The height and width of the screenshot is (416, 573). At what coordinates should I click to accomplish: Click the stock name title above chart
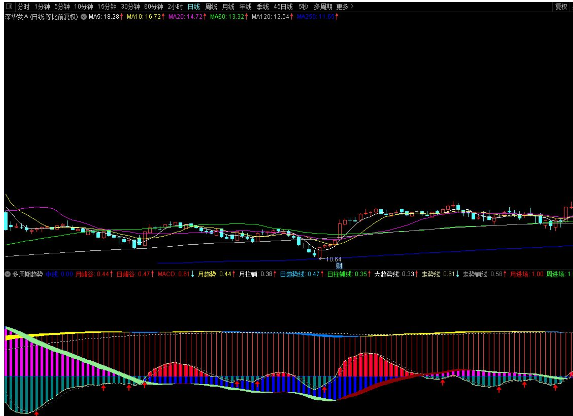[42, 17]
